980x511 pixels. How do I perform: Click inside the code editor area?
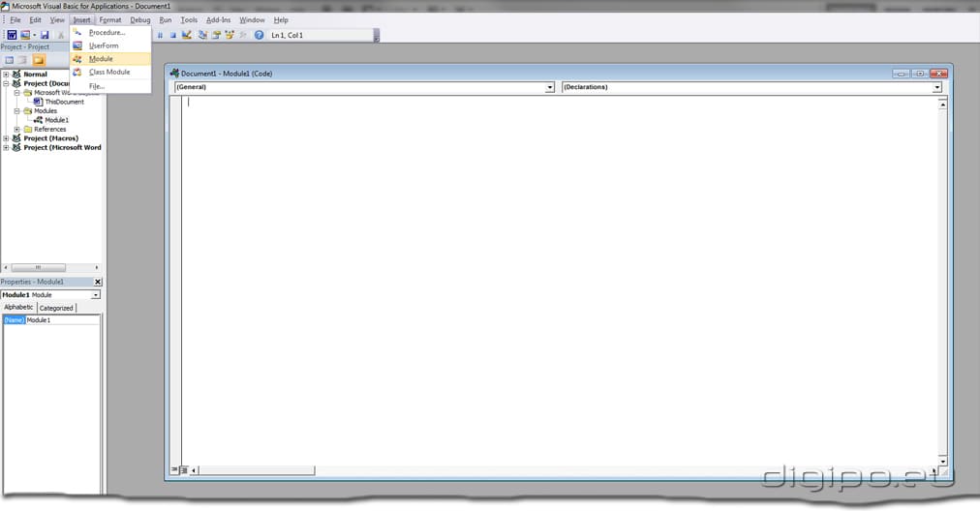[561, 280]
